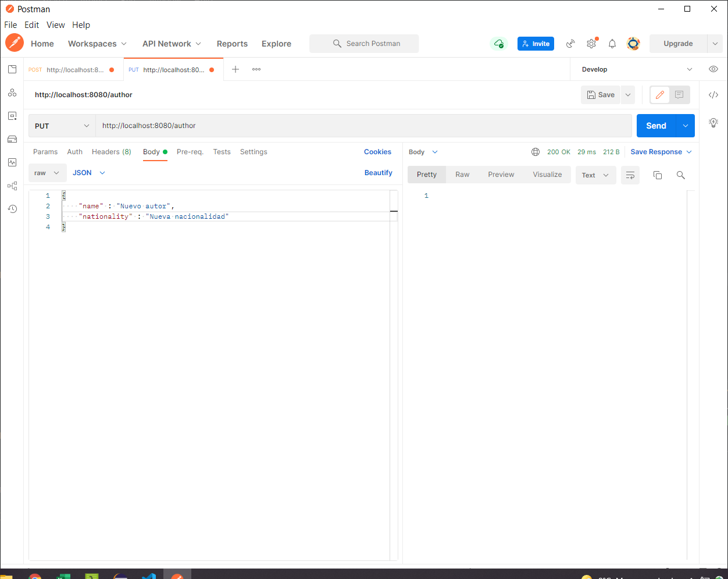Switch to the Headers (8) tab
Screen dimensions: 728x579
[x=112, y=152]
